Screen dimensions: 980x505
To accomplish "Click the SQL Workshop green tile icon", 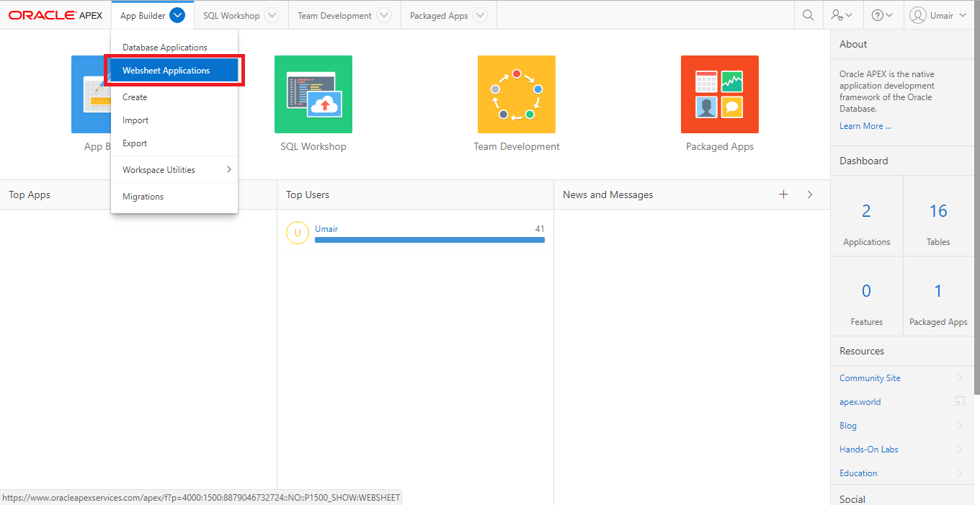I will click(x=313, y=94).
